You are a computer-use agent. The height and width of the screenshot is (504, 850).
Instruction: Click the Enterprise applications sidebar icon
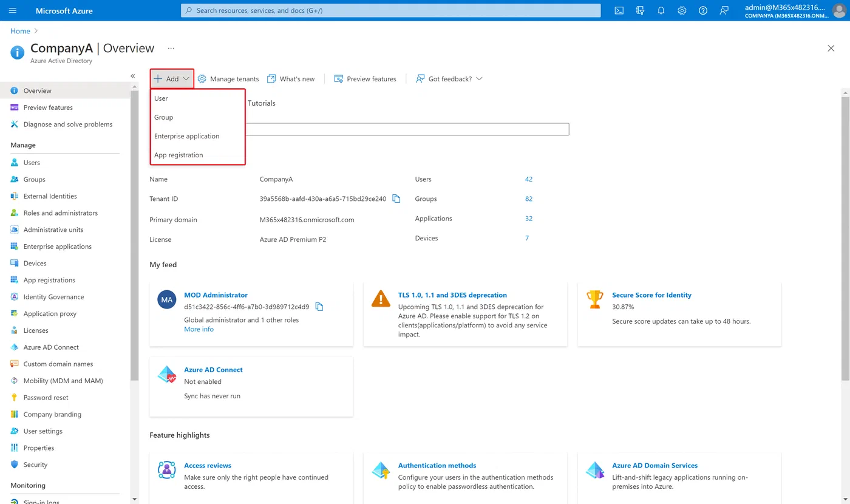click(15, 247)
